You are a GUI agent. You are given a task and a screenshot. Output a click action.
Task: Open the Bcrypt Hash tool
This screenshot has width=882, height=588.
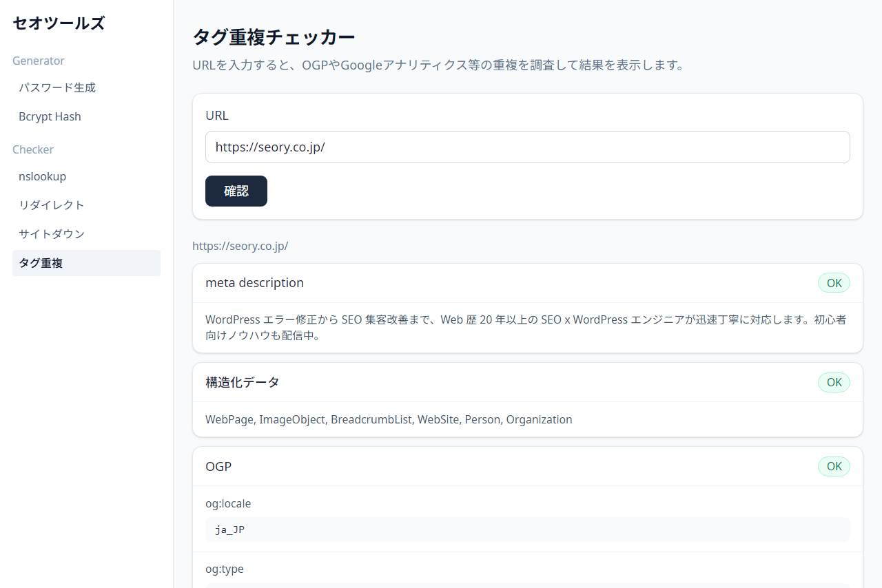(x=50, y=117)
